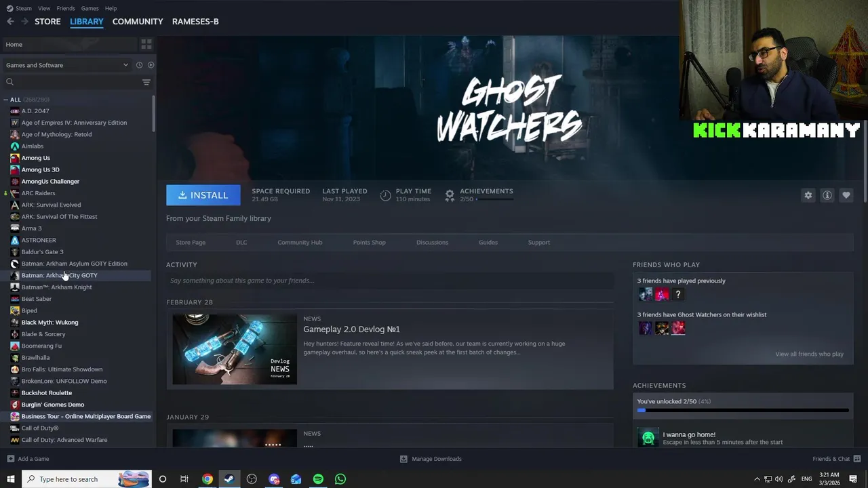Go to the STORE tab
868x488 pixels.
47,22
